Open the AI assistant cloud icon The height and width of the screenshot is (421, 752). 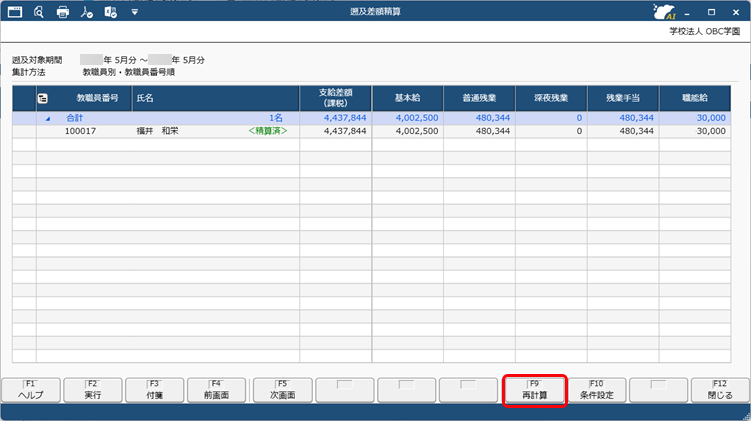pyautogui.click(x=664, y=12)
